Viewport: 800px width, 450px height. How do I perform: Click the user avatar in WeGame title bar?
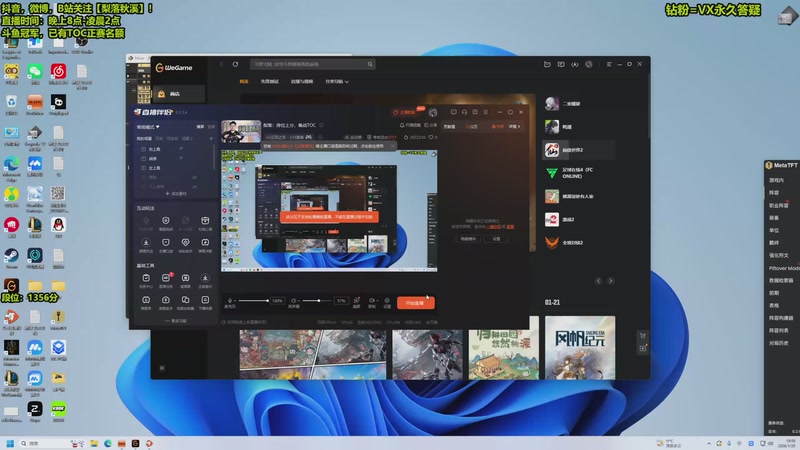click(588, 64)
